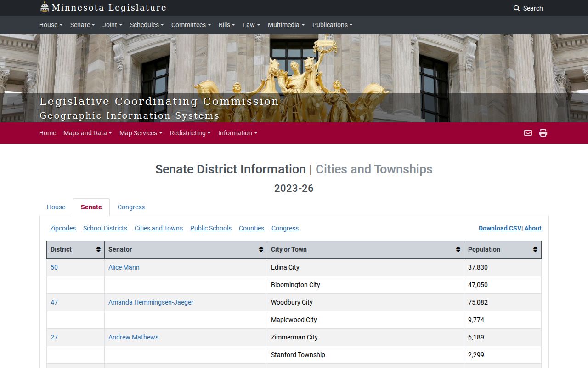Open the Congress link below the tabs

(x=285, y=228)
